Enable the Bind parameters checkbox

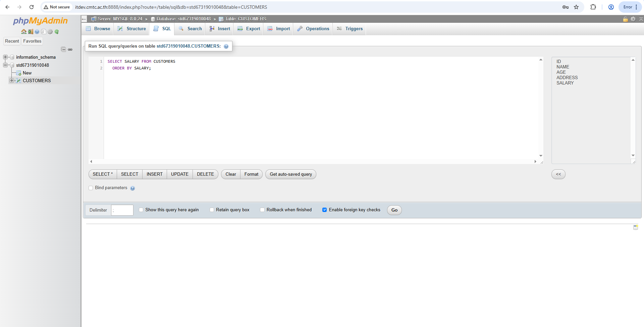91,188
